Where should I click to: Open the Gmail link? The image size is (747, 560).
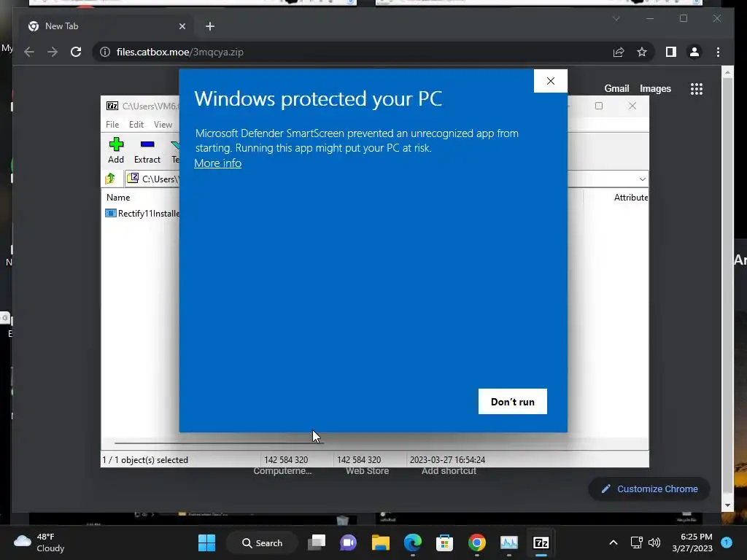pos(616,88)
